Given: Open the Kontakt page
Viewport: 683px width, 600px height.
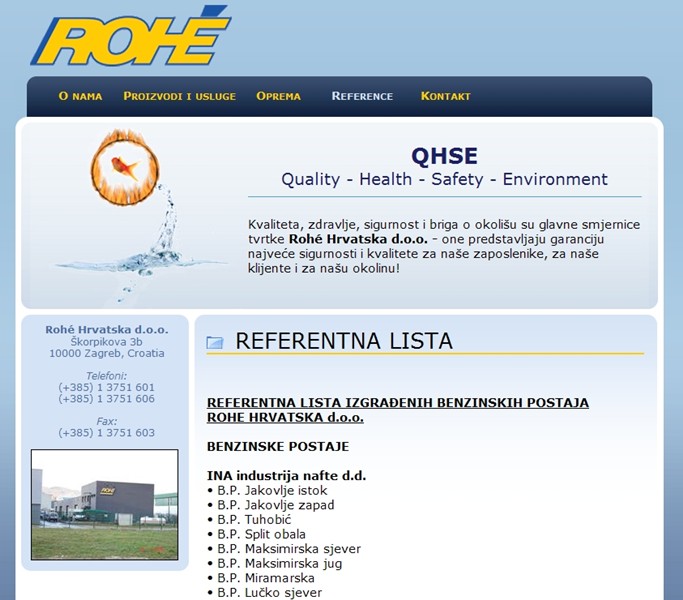Looking at the screenshot, I should [x=446, y=96].
